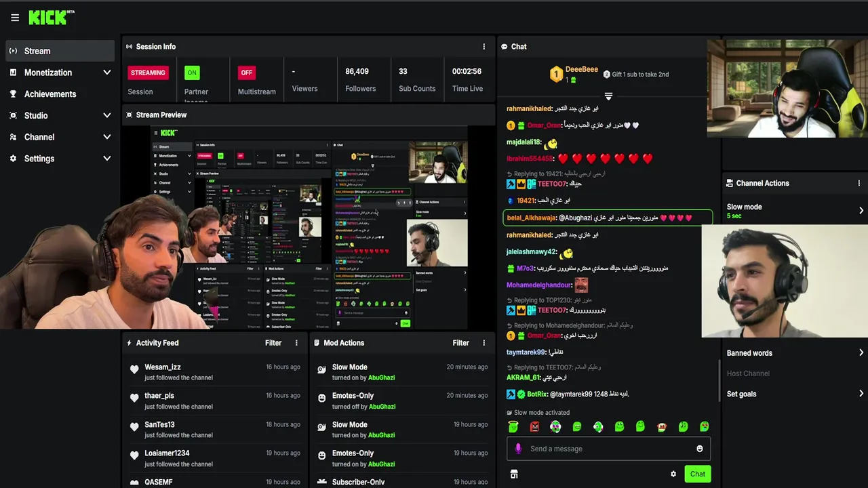Click AbuGhazi link in Emotes-Only turned off row

coord(382,407)
